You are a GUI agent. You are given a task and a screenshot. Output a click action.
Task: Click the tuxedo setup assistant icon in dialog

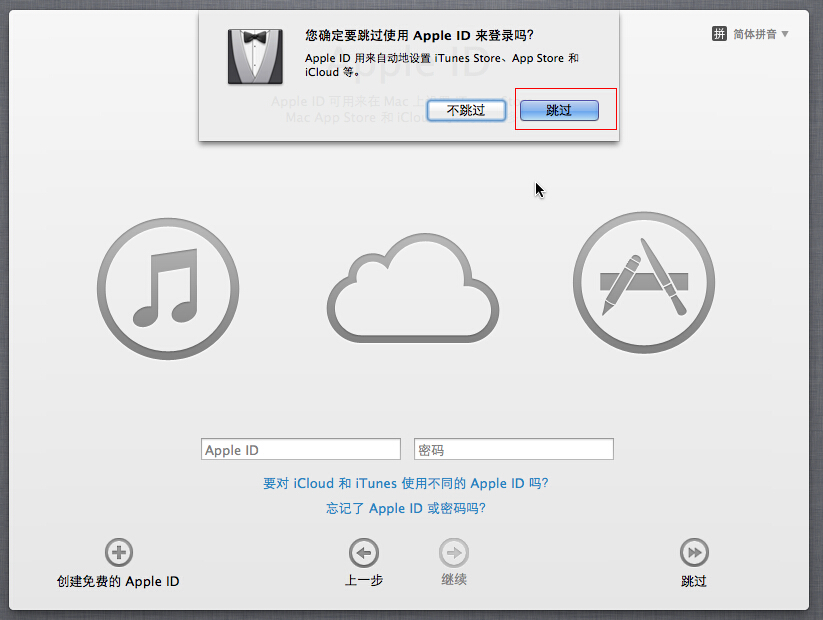click(x=255, y=57)
